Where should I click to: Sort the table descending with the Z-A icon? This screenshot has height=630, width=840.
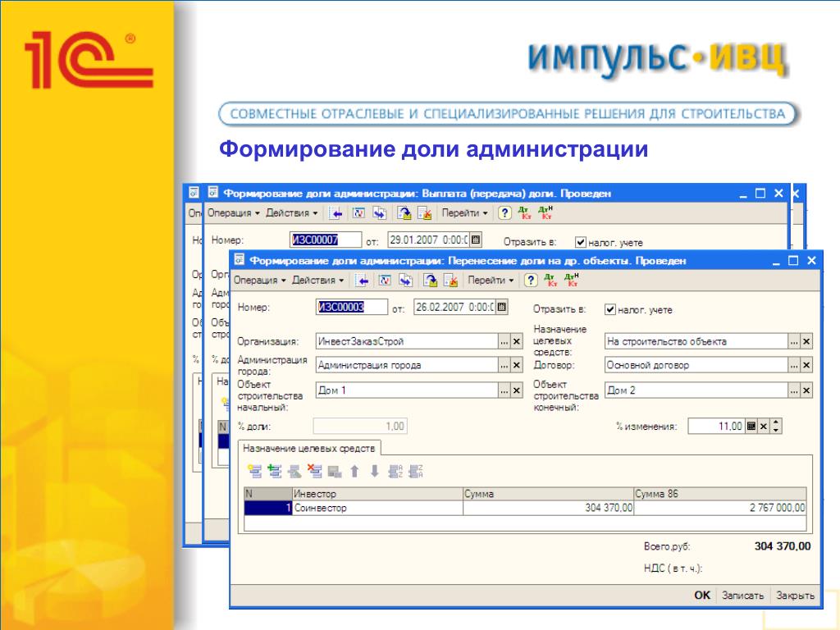click(x=416, y=472)
